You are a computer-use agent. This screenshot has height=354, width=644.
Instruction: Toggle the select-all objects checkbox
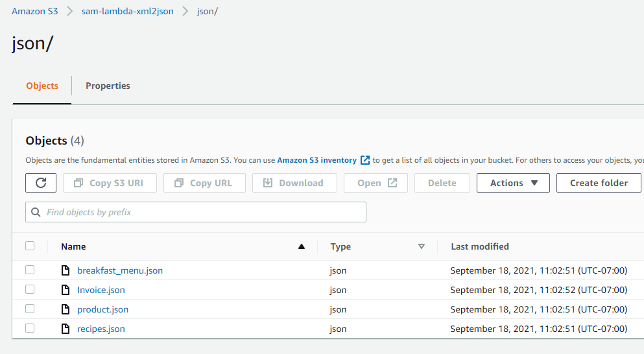30,246
